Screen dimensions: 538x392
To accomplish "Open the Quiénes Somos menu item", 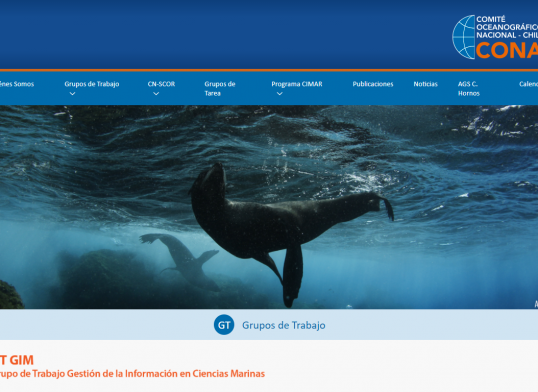I will tap(17, 84).
